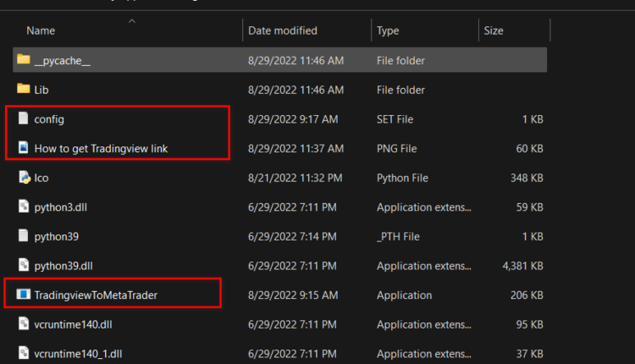Click the TradingviewToMetaTrader application icon

(24, 295)
